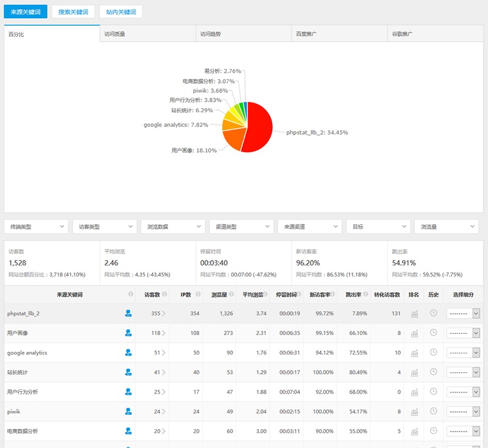Open history clock for 用户行为分析
The height and width of the screenshot is (448, 488).
click(433, 391)
